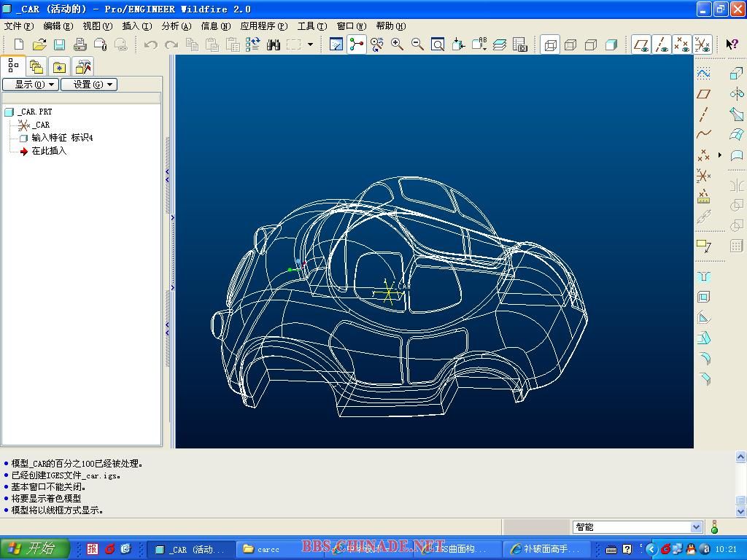Open the 显示 dropdown in model tree
Viewport: 747px width, 560px height.
[x=30, y=85]
